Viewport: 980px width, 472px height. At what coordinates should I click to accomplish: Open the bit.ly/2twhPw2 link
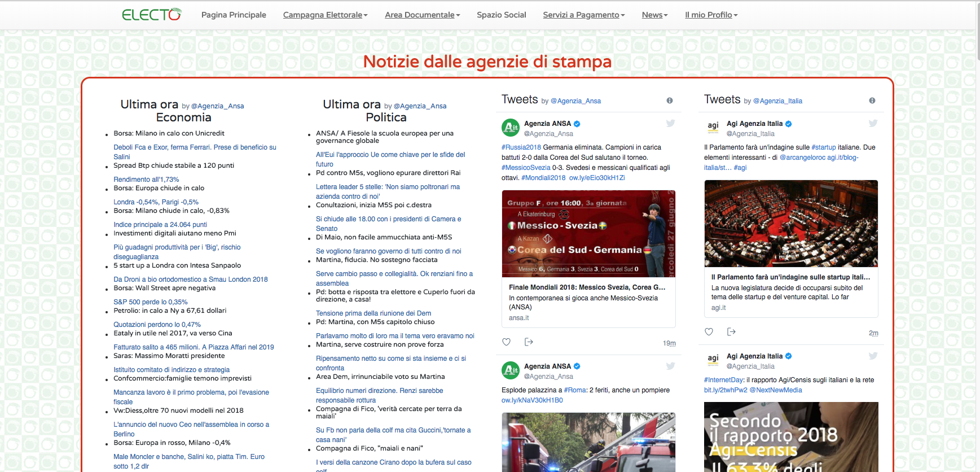(x=726, y=390)
